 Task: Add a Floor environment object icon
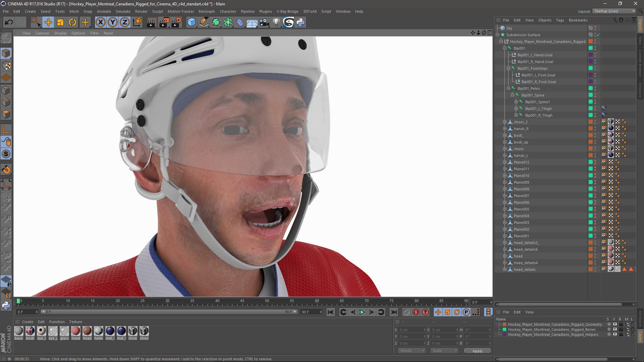point(252,22)
